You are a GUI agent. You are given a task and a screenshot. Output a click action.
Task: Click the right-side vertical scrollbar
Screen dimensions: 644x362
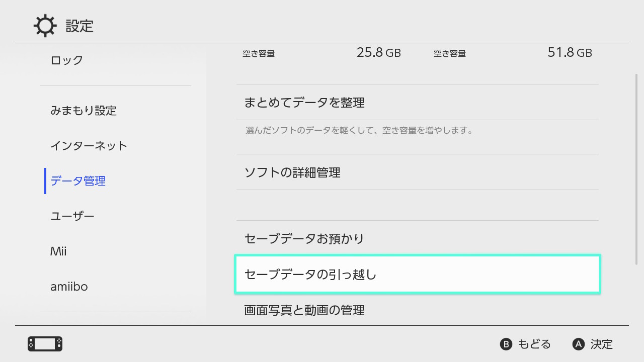coord(636,168)
